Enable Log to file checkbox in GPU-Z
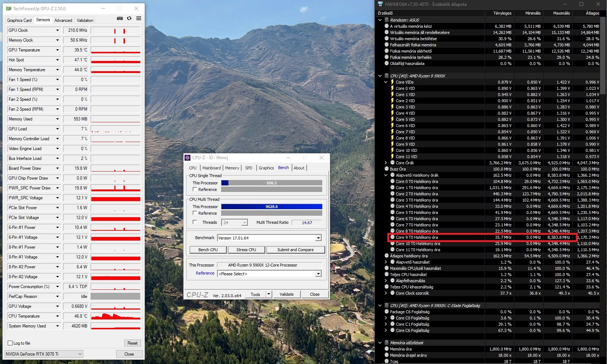This screenshot has height=364, width=607. 10,343
